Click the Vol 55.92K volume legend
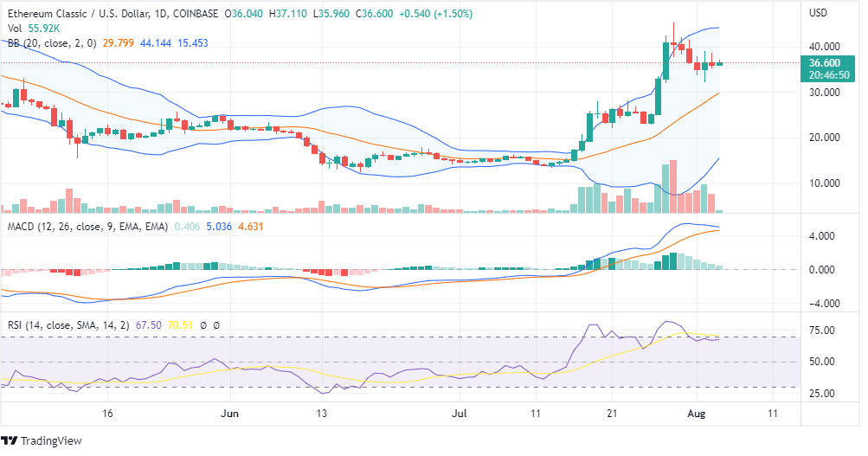 click(27, 29)
